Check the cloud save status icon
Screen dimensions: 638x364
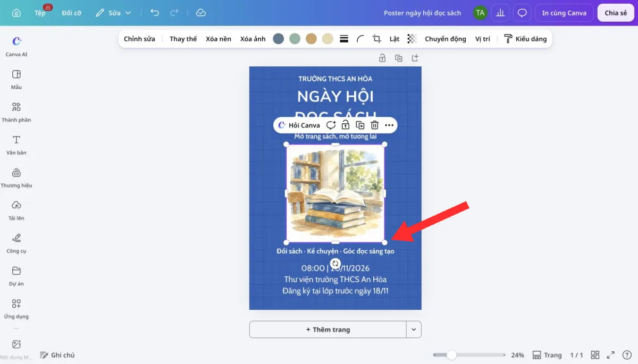[200, 13]
